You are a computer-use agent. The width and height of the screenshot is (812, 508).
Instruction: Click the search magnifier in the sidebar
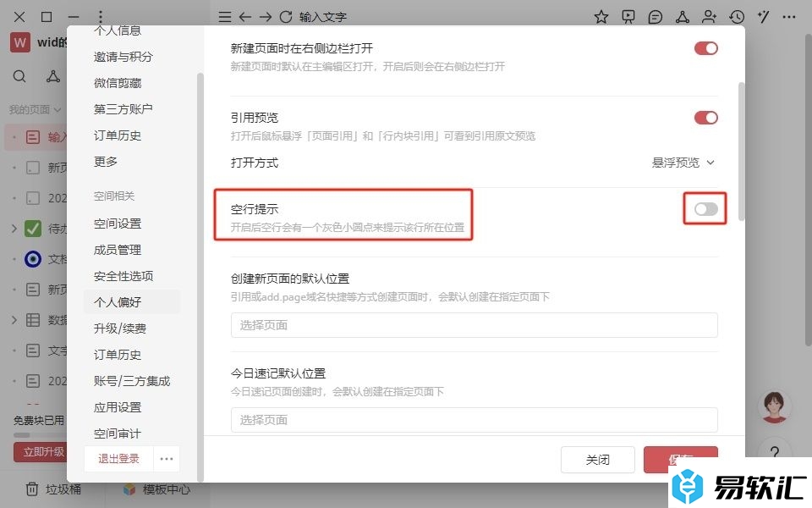(19, 77)
